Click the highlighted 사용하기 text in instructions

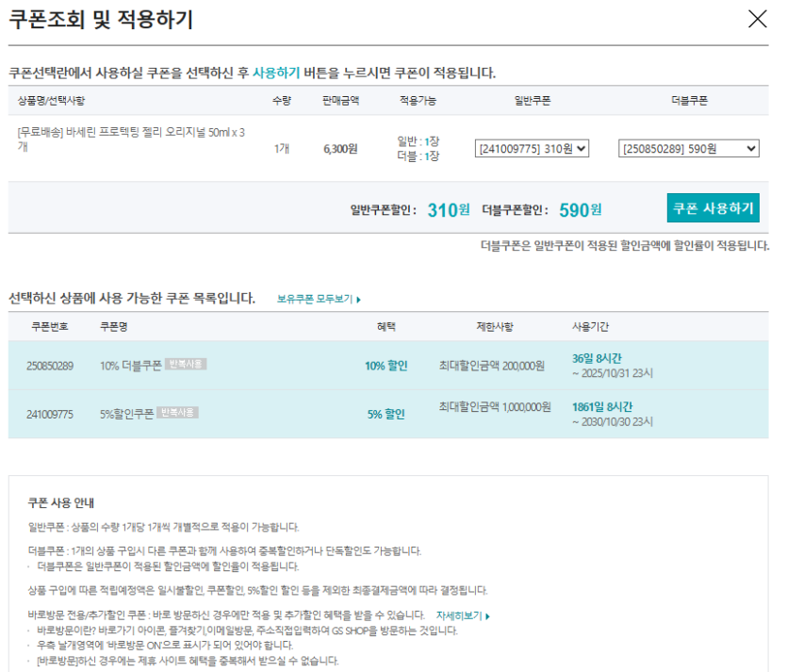[x=275, y=73]
